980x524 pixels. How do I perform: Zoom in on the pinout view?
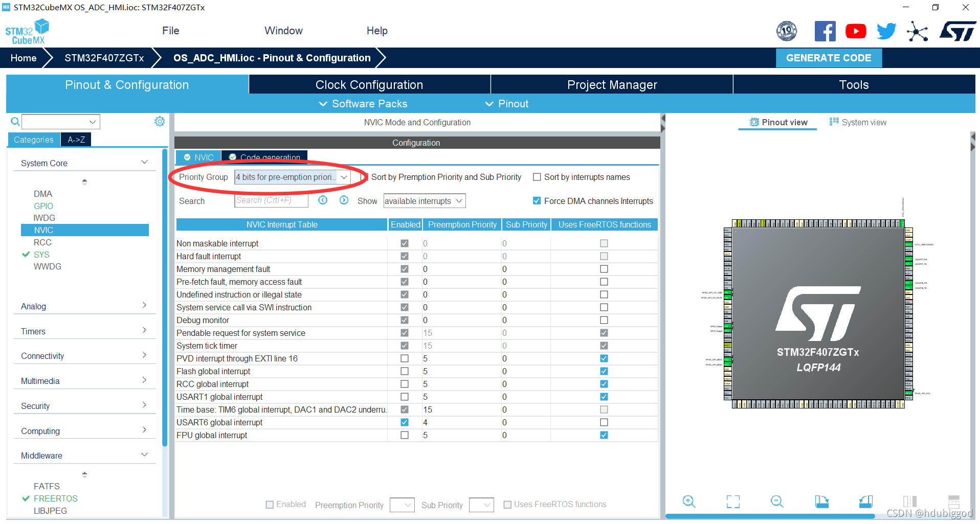pyautogui.click(x=689, y=502)
